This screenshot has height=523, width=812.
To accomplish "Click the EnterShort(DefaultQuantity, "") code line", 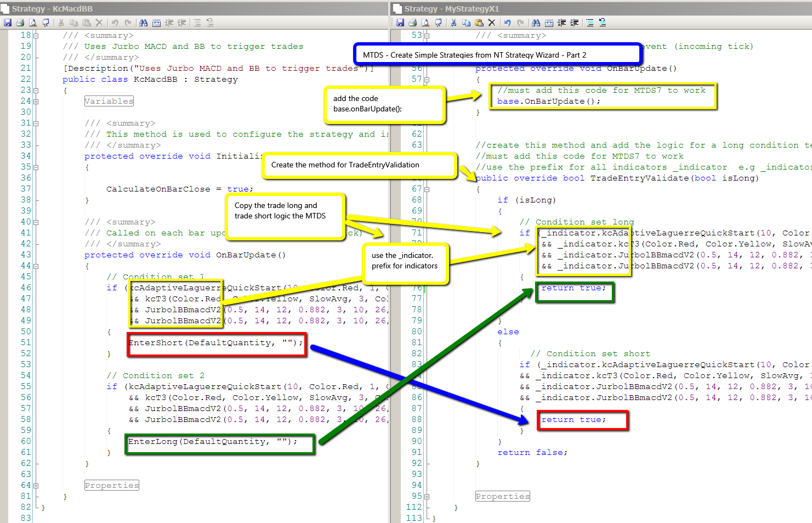I will point(215,343).
